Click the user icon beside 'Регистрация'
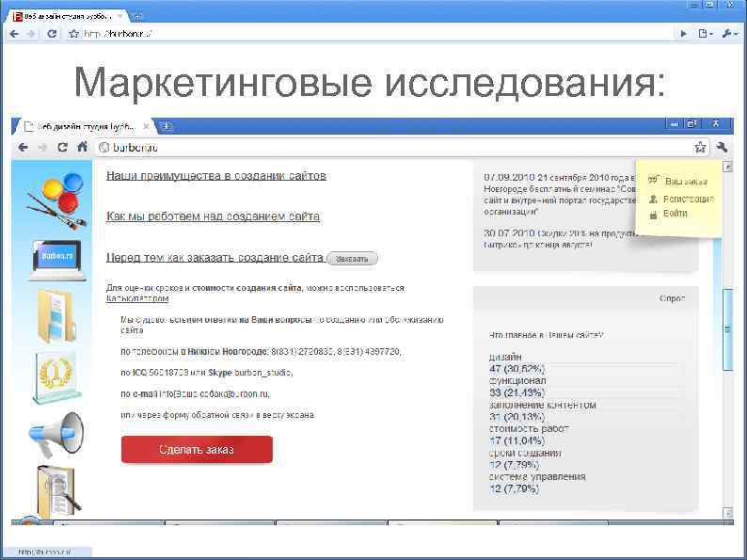747x560 pixels. [653, 200]
